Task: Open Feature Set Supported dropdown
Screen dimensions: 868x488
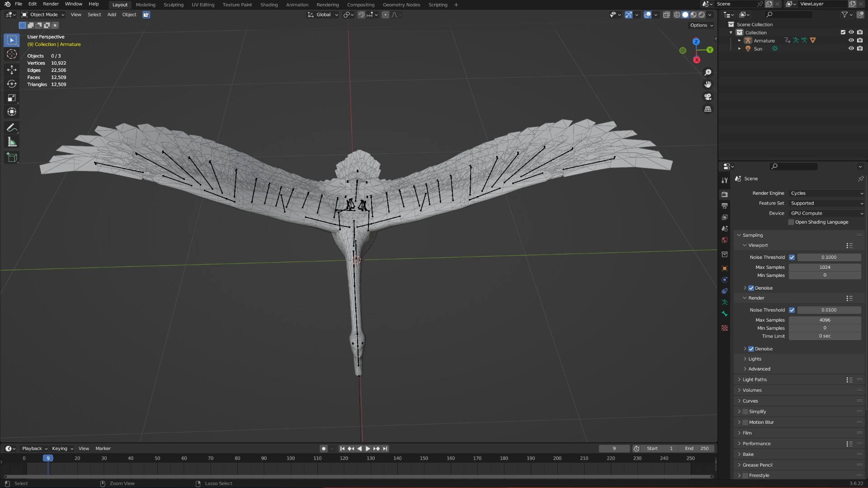Action: [x=826, y=203]
